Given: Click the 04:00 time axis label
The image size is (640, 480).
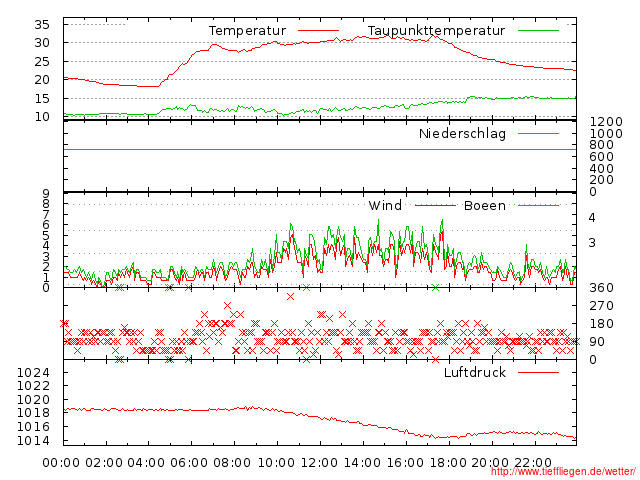Looking at the screenshot, I should (147, 463).
